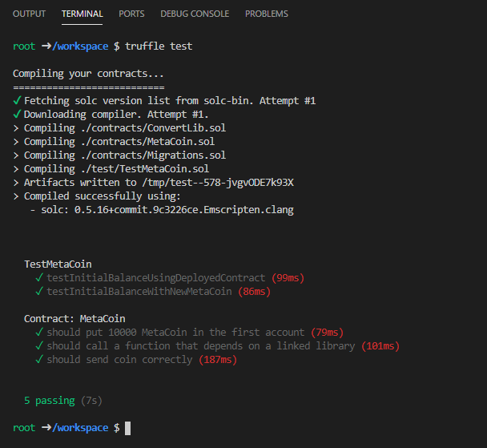Click the 'TestMetaCoin' suite heading
Image resolution: width=487 pixels, height=448 pixels.
[58, 264]
